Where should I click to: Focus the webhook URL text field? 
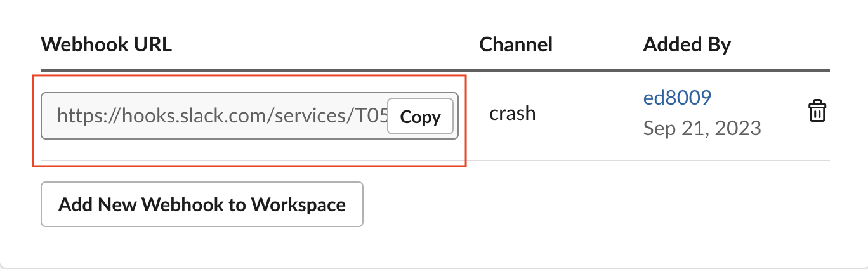click(x=216, y=116)
